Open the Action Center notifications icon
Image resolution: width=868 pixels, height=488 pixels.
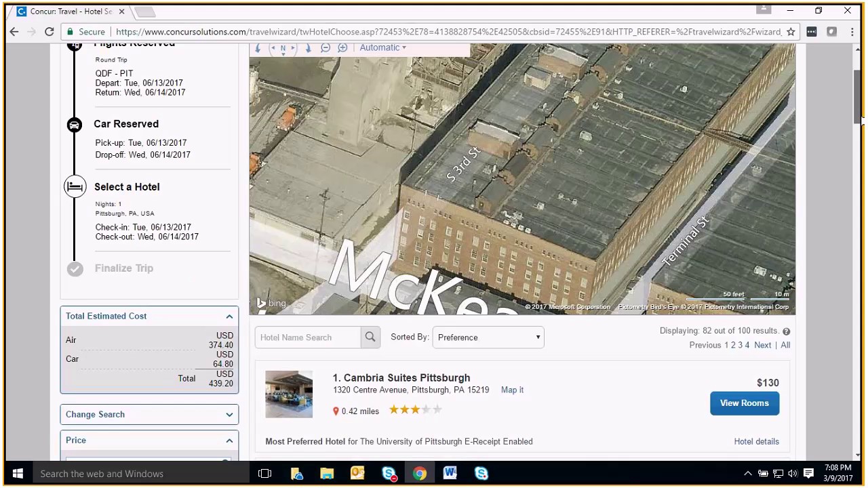[808, 474]
